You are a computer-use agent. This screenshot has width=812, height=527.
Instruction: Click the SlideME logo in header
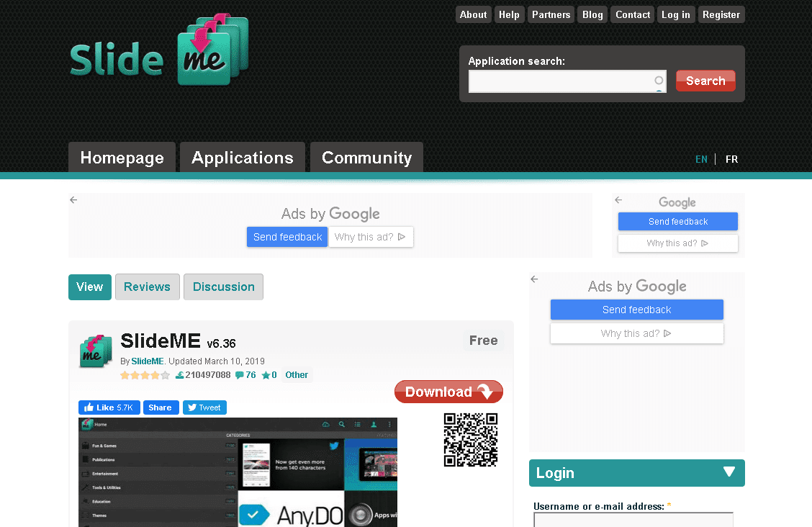point(160,50)
